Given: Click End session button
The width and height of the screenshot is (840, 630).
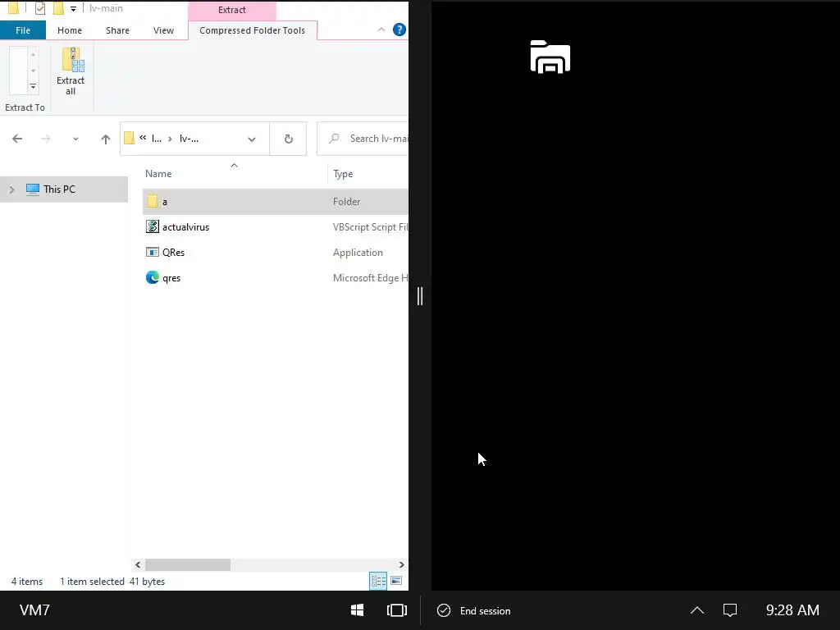Looking at the screenshot, I should [x=474, y=610].
